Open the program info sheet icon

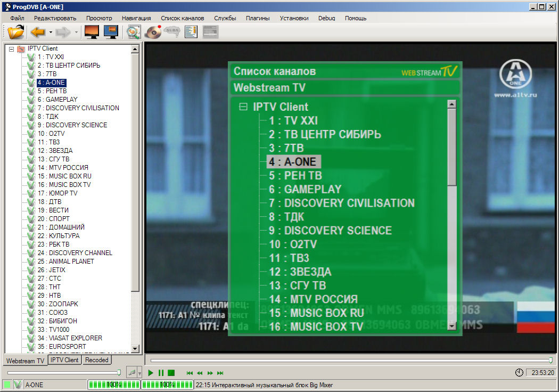[191, 32]
